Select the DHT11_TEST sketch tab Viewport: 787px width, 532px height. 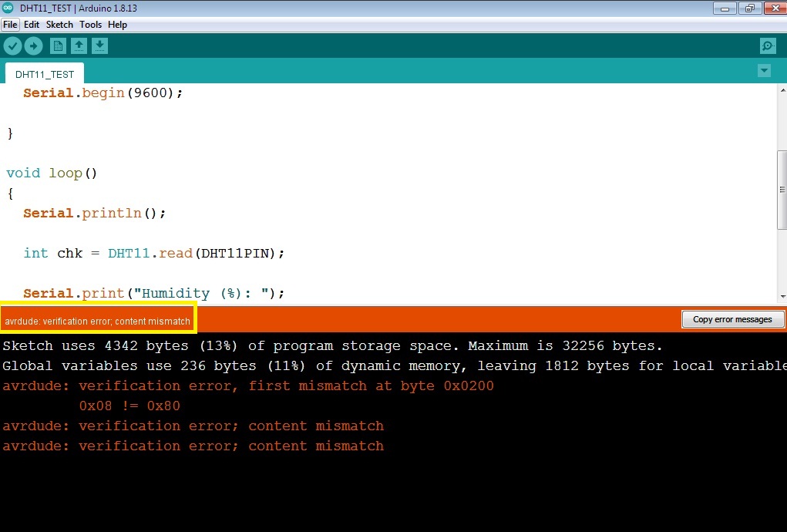point(45,74)
